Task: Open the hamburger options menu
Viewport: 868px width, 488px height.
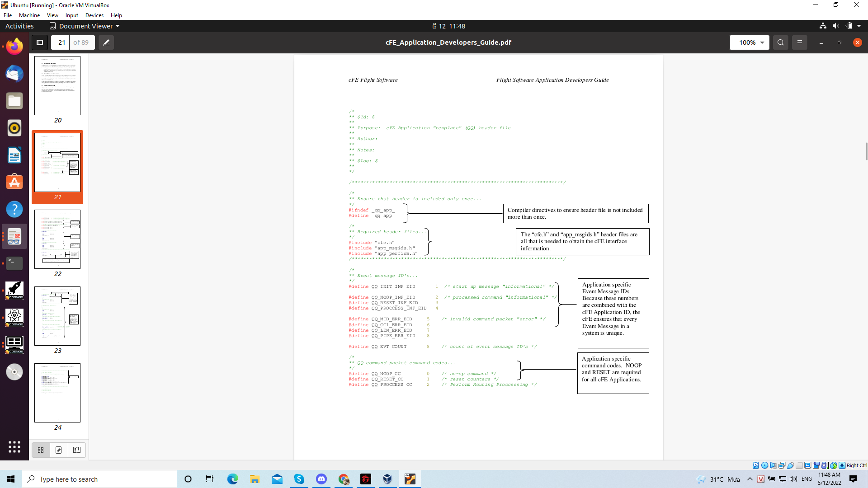Action: [x=799, y=42]
